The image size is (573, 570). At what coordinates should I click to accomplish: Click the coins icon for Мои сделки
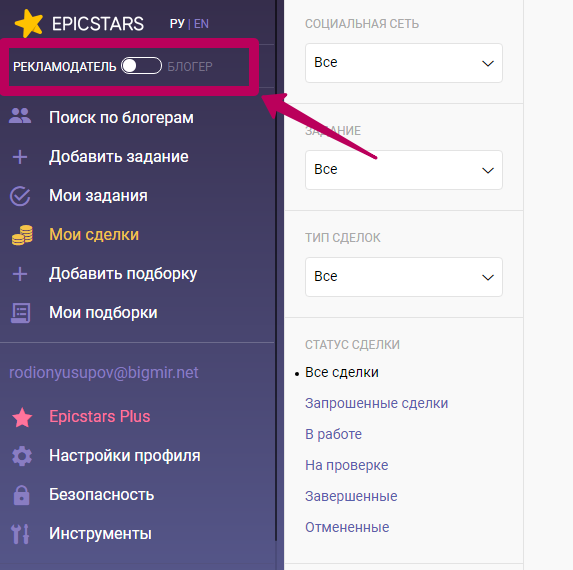[22, 235]
